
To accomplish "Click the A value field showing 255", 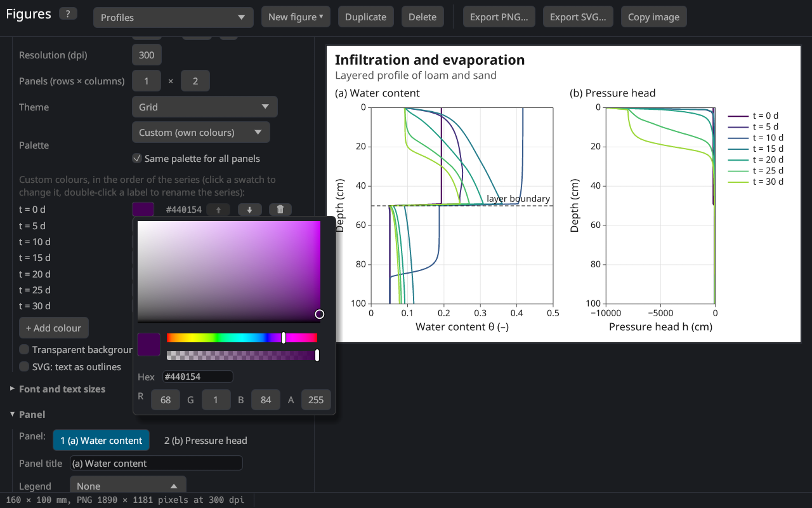I will coord(316,399).
